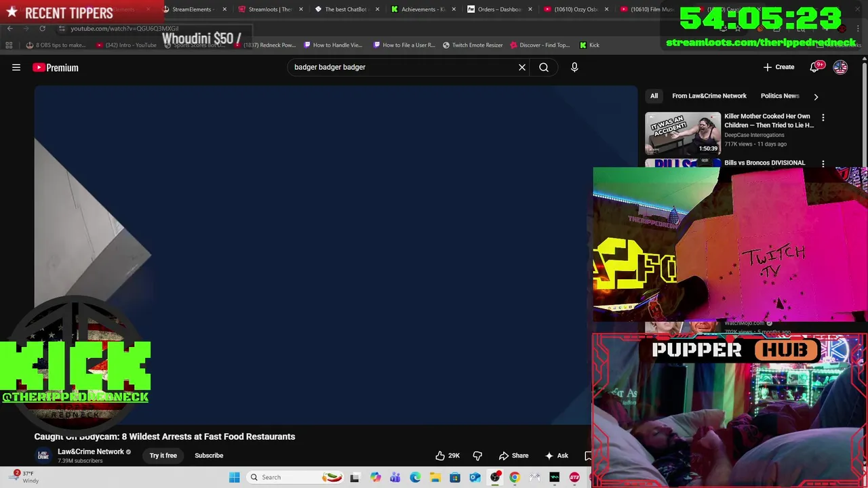Screen dimensions: 868x488
Task: Open YouTube notifications bell
Action: point(815,67)
